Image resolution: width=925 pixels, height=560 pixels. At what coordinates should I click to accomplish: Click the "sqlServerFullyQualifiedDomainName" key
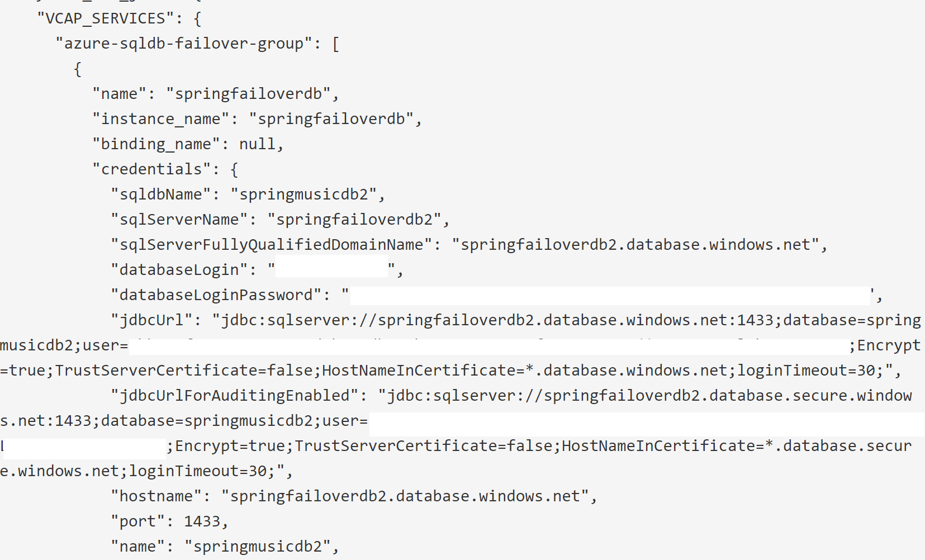(x=271, y=245)
